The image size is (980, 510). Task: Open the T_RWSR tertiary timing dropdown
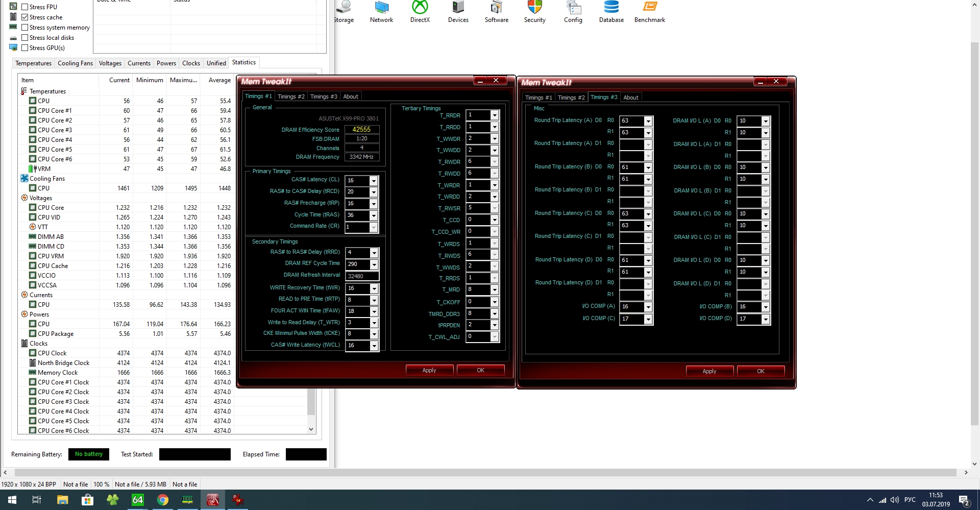[x=494, y=208]
